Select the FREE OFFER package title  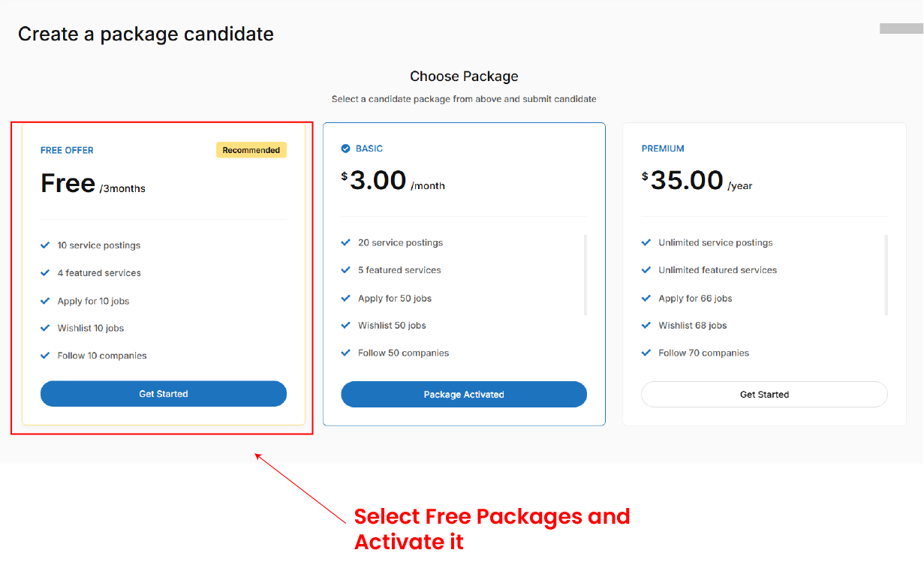pos(67,150)
